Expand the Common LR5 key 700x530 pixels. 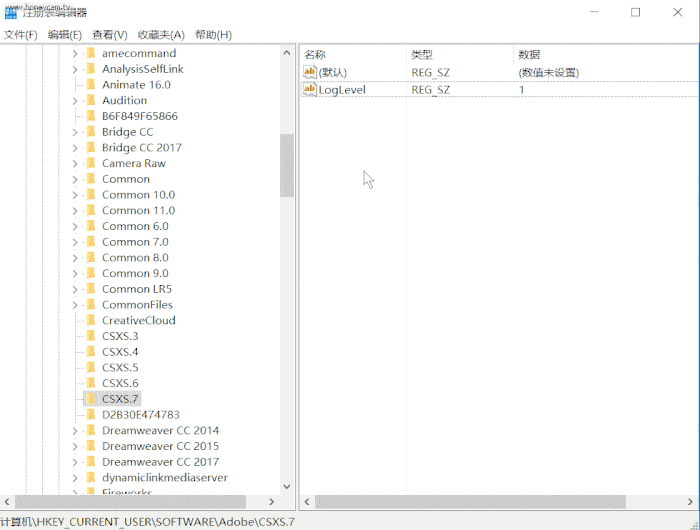click(x=75, y=289)
